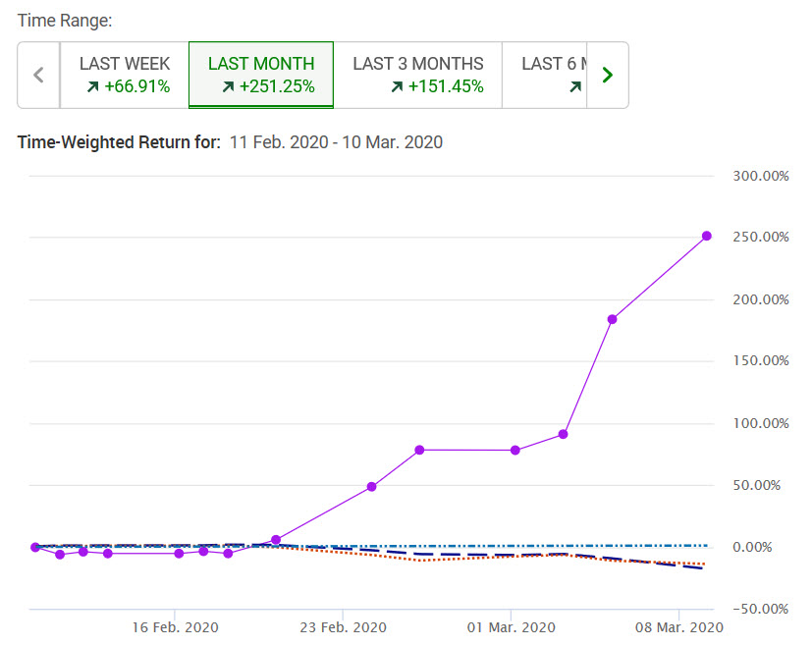Click the highest purple data point near 250%
Image resolution: width=812 pixels, height=646 pixels.
point(706,236)
